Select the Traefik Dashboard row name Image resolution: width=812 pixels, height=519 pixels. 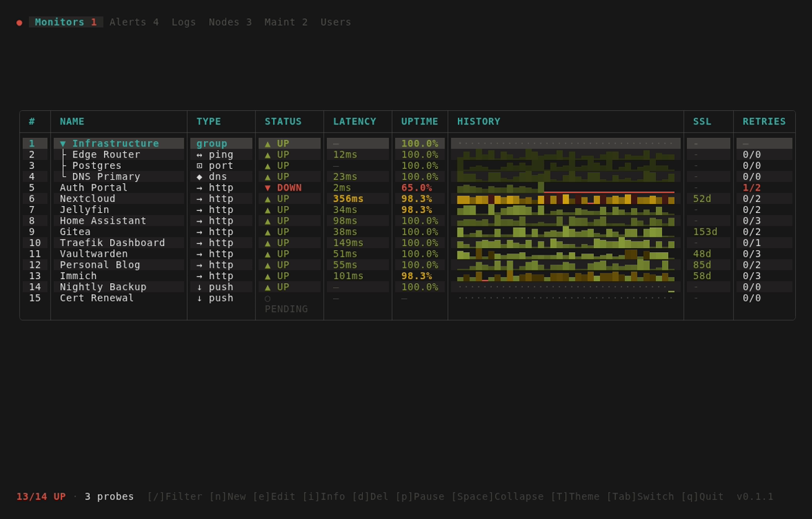tap(113, 243)
